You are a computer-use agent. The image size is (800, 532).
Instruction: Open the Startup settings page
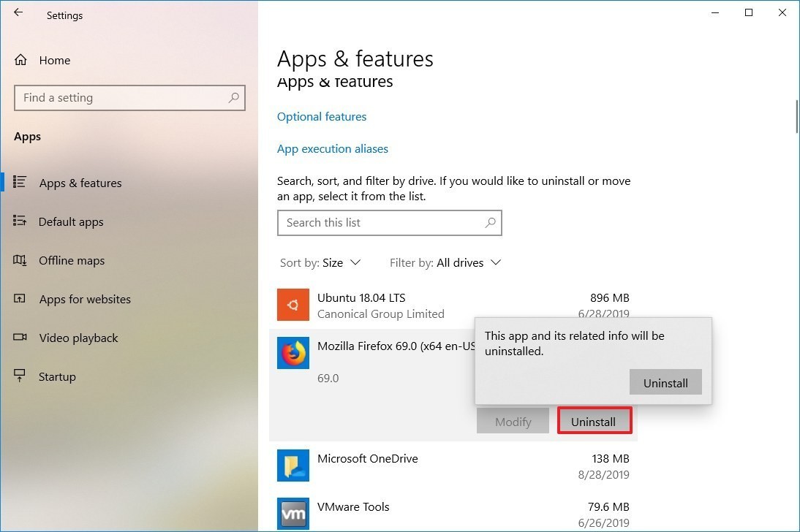(x=57, y=377)
